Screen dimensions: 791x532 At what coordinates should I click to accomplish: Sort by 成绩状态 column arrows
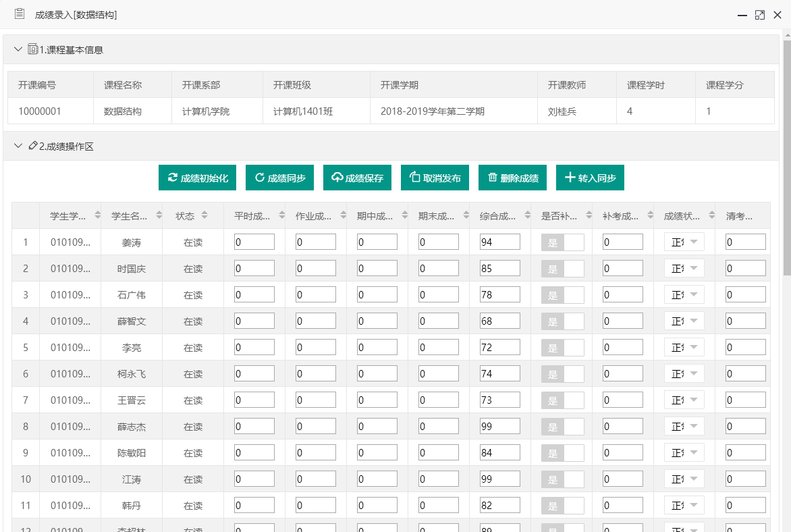[712, 215]
